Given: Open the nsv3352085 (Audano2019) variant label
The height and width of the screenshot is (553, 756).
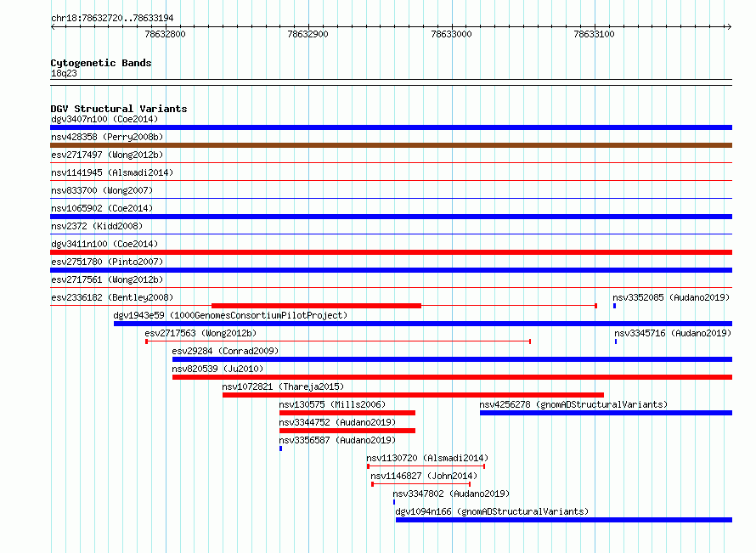Looking at the screenshot, I should point(671,297).
